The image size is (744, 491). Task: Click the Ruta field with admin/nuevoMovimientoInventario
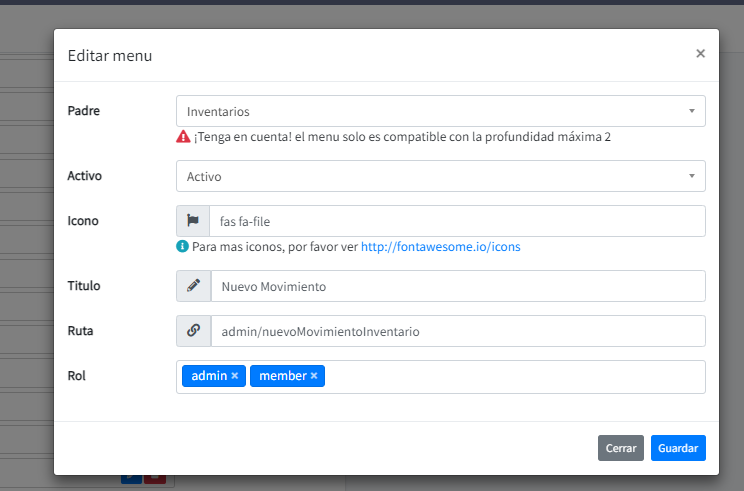[457, 331]
